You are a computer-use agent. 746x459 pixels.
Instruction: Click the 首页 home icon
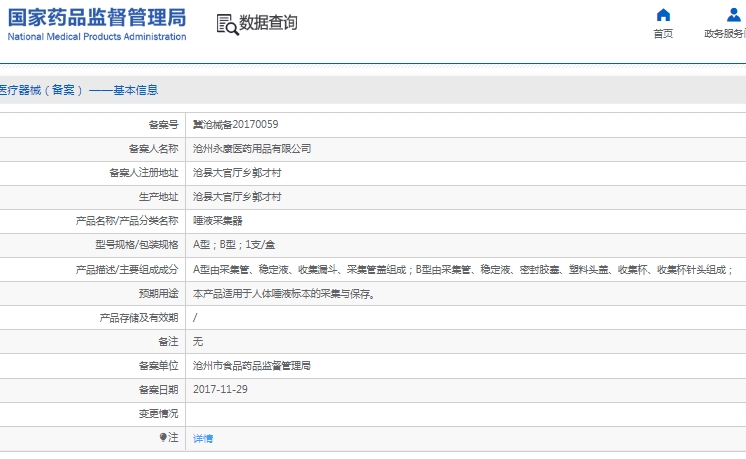point(663,15)
